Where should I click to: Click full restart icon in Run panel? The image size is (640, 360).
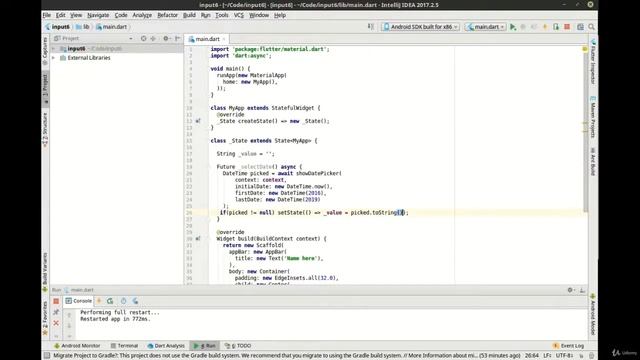[110, 301]
